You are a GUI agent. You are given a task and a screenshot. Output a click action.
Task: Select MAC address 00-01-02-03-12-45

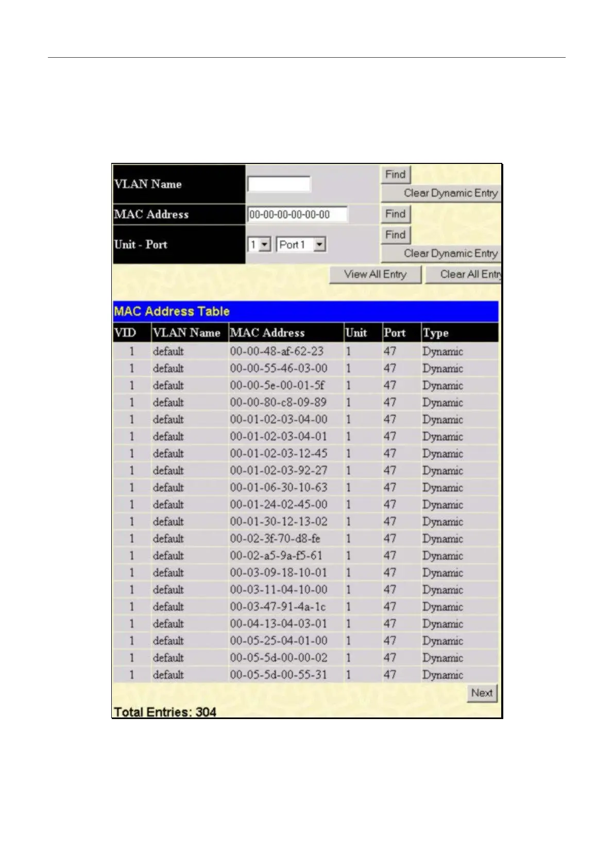point(278,454)
